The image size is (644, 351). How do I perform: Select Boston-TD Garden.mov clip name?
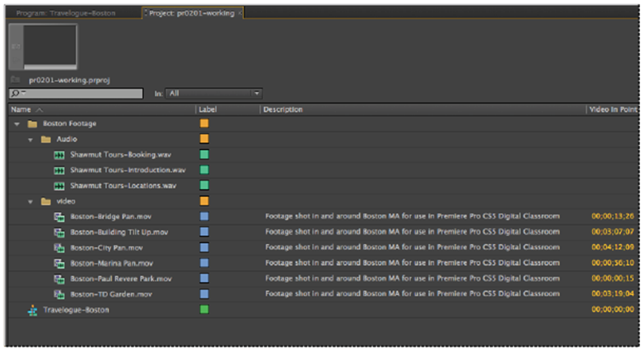[111, 294]
